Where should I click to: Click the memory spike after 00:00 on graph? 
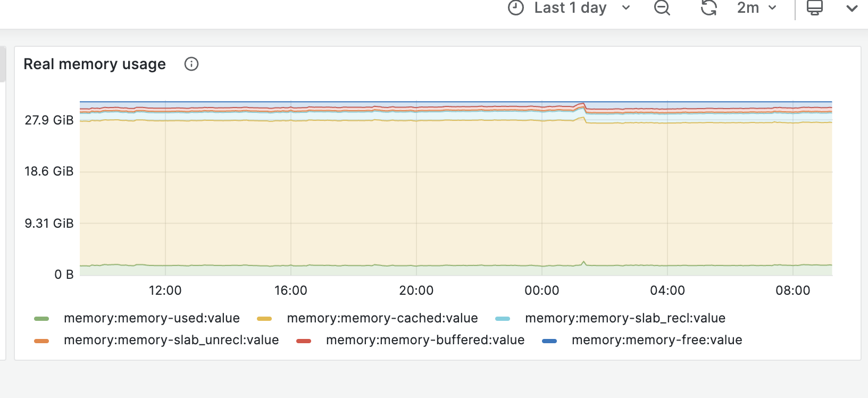coord(583,105)
